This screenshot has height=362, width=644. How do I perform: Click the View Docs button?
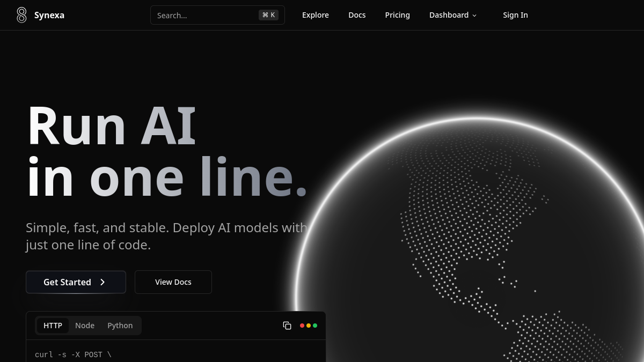coord(173,282)
